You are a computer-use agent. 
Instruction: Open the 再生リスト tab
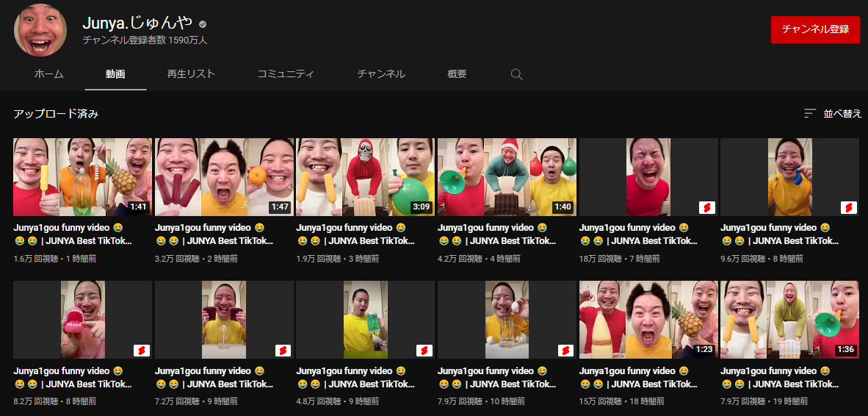[191, 74]
